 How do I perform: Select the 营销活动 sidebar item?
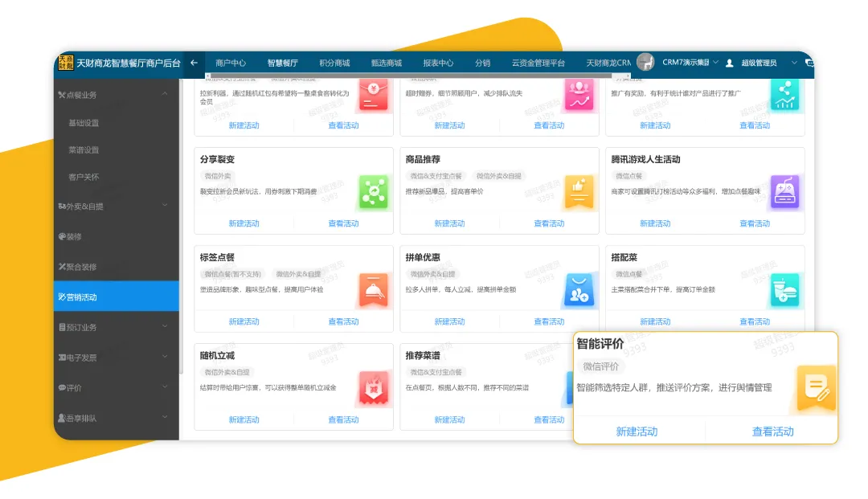click(x=117, y=297)
